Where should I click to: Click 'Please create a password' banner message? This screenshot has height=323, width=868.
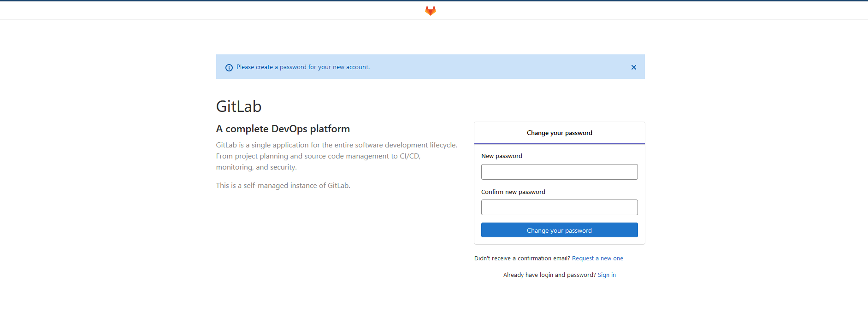[303, 67]
